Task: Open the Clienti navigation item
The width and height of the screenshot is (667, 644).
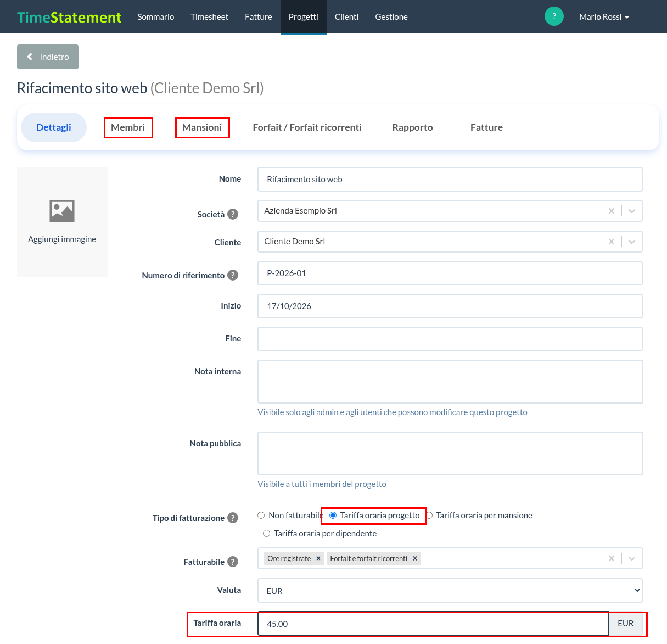Action: (x=347, y=17)
